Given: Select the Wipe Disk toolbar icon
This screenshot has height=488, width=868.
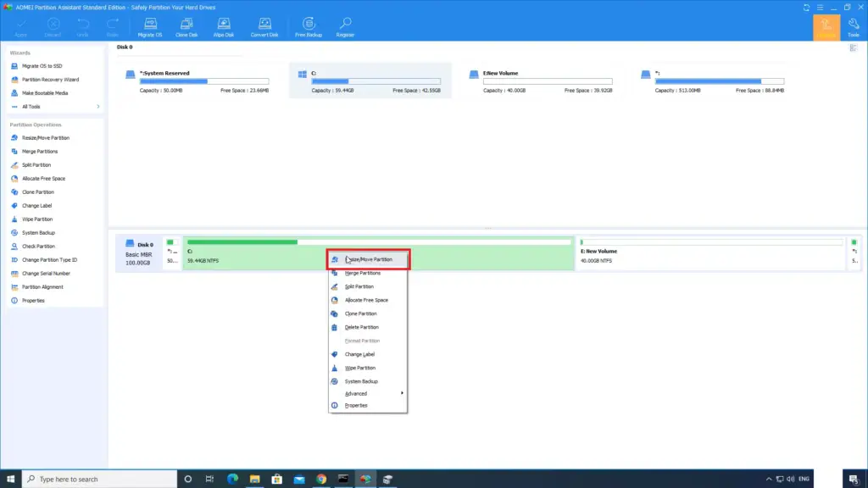Looking at the screenshot, I should coord(224,27).
